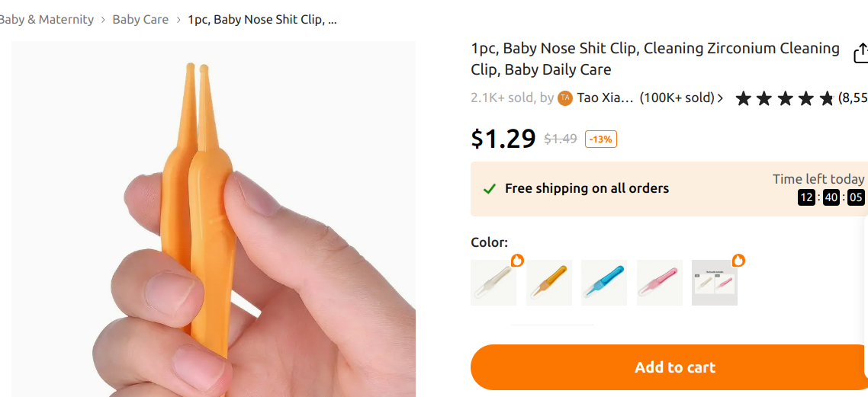Click flame badge on white clip option

pos(518,261)
